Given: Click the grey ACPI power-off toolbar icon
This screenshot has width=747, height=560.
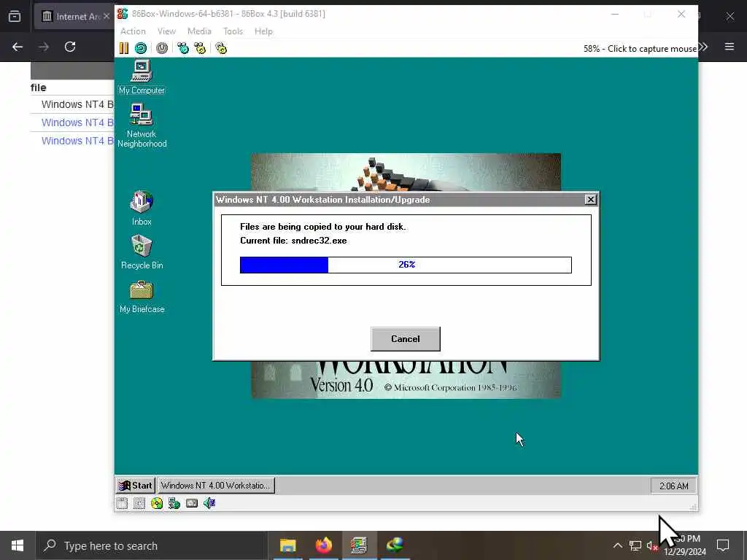Looking at the screenshot, I should point(162,48).
